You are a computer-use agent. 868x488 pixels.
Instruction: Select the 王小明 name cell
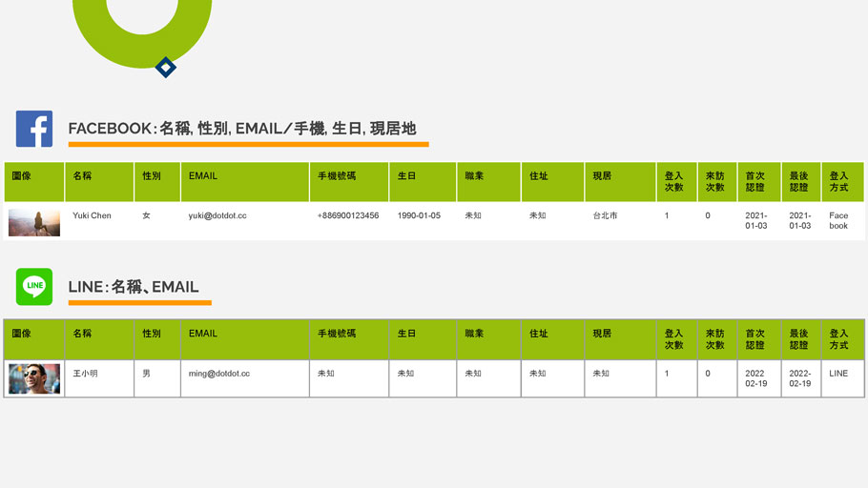pyautogui.click(x=85, y=374)
